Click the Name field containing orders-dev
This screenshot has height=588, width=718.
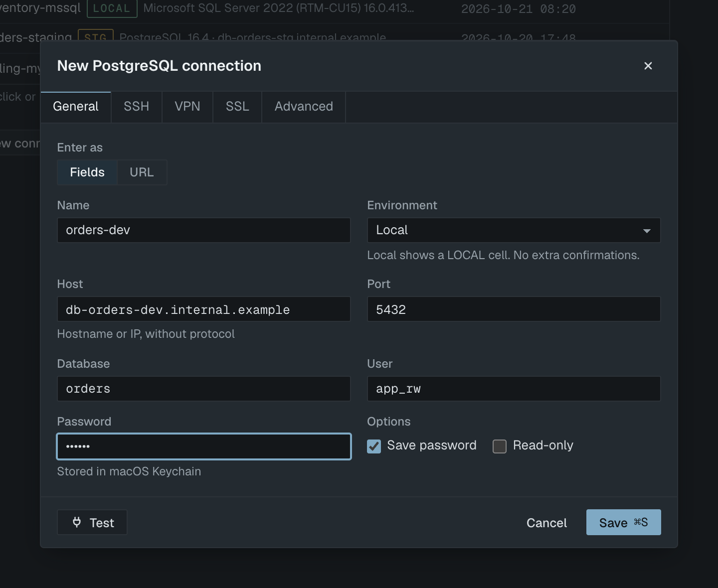pos(204,230)
